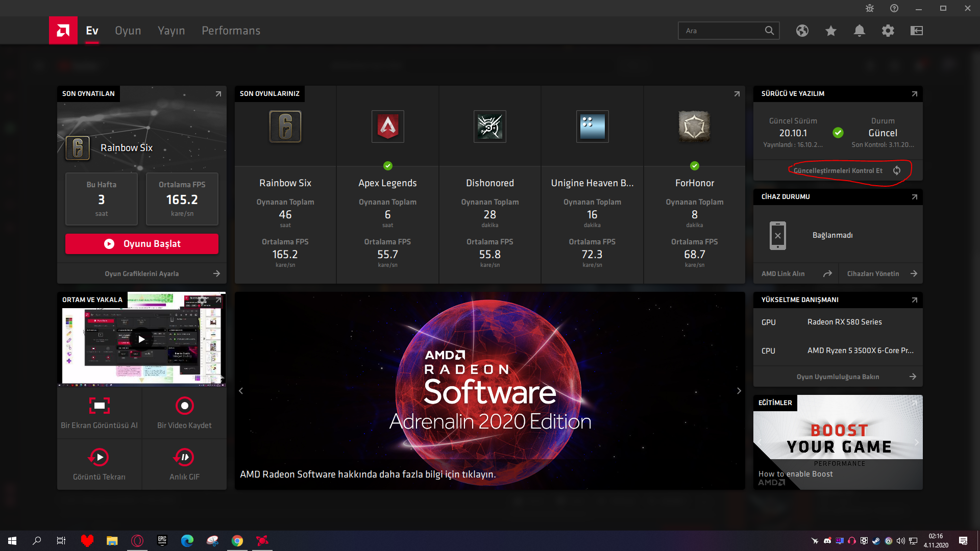Start recording with Bir Video Kaydet

coord(184,413)
